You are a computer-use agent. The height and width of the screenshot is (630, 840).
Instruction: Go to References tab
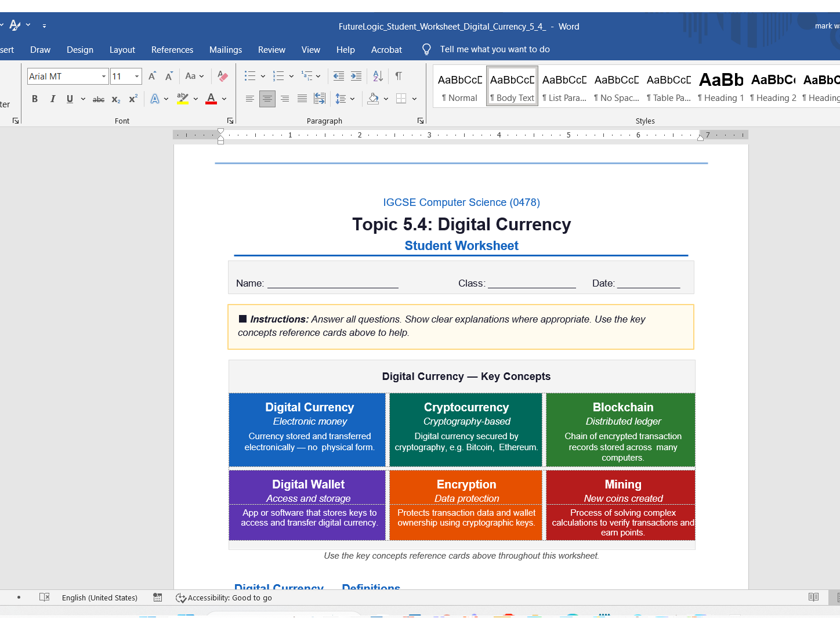pyautogui.click(x=172, y=50)
